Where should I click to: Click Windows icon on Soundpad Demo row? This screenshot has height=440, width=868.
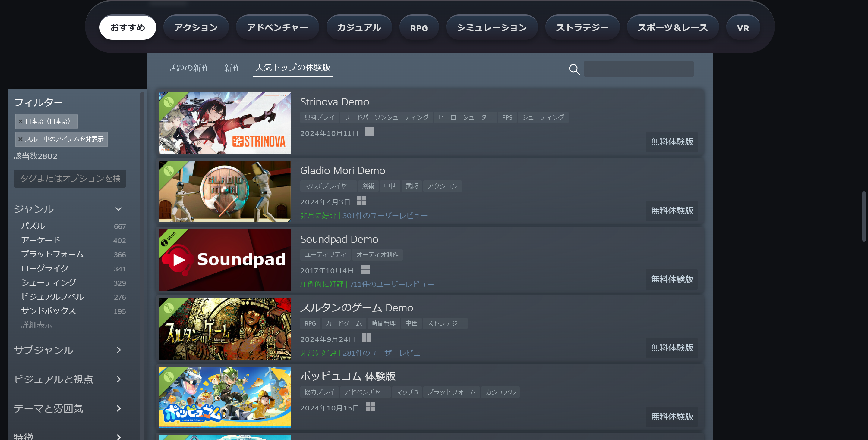(x=365, y=269)
